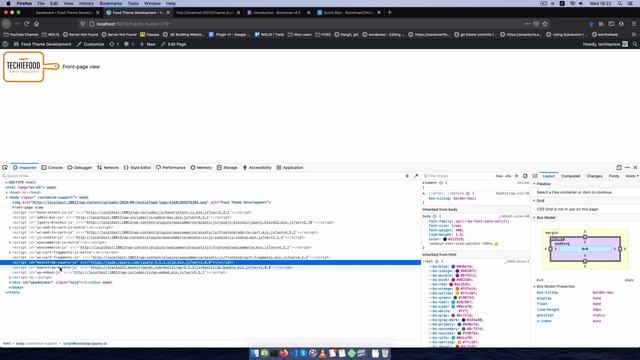
Task: Collapse the Flexbox section
Action: pyautogui.click(x=534, y=184)
